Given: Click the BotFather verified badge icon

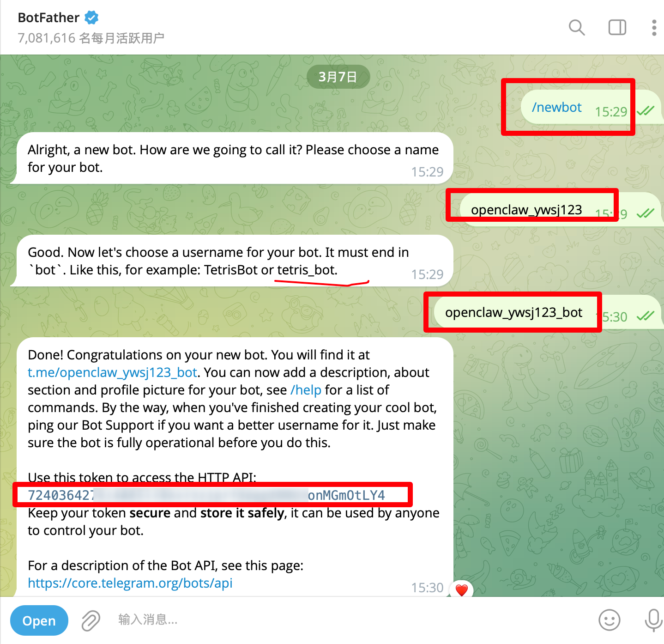Looking at the screenshot, I should (x=91, y=18).
